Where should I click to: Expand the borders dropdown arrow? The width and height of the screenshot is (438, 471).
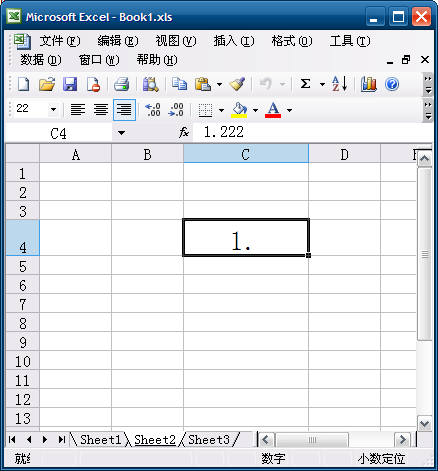(221, 110)
